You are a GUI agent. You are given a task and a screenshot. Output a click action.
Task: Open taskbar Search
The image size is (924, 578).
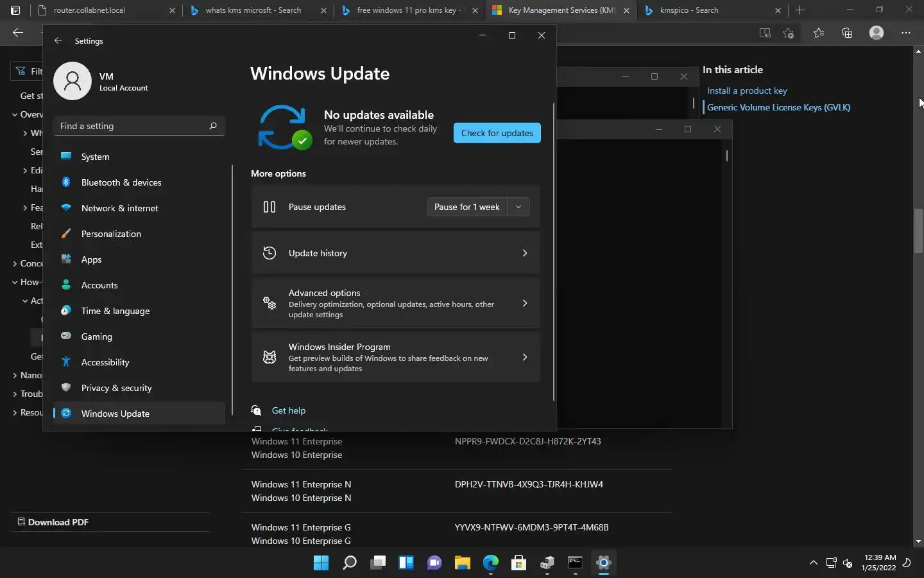click(x=350, y=563)
